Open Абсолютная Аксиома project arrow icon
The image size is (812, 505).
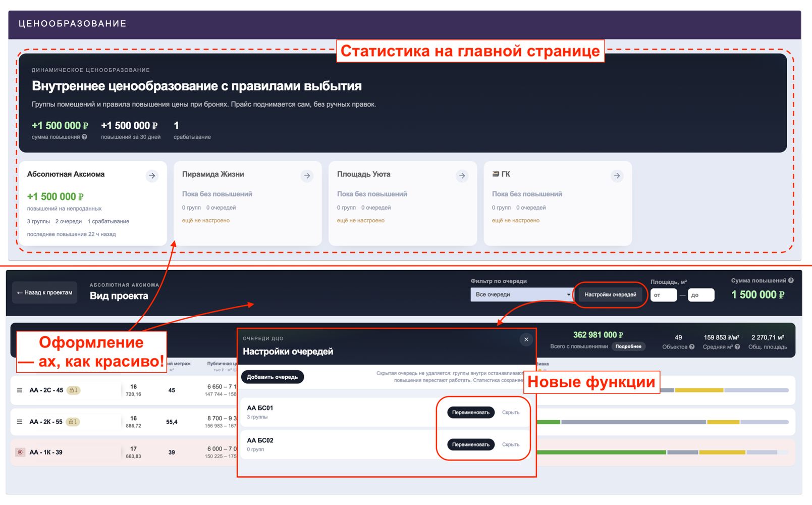point(152,176)
